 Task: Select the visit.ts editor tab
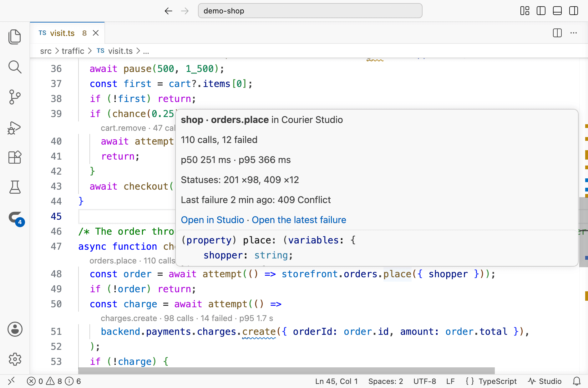[x=67, y=33]
